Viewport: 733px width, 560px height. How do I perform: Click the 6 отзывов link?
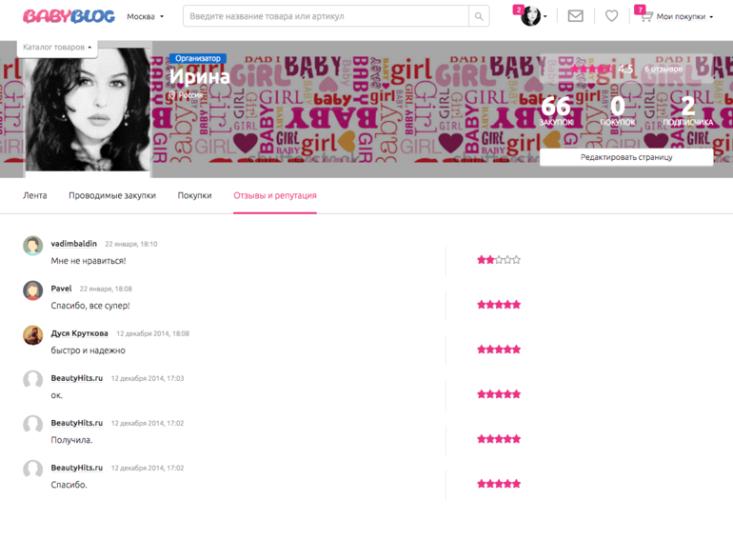(664, 70)
